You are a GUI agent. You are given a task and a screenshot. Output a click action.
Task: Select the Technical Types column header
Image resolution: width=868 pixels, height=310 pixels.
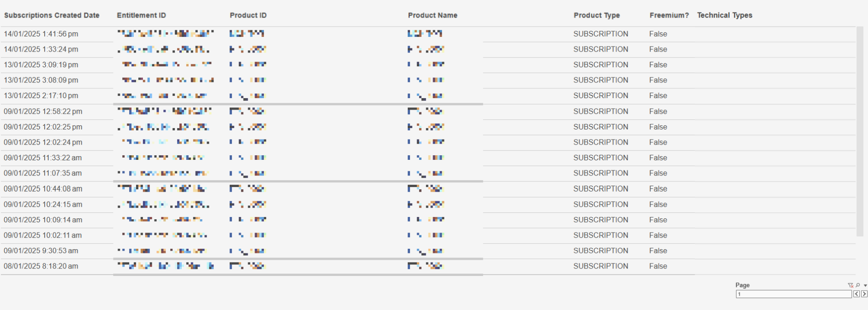click(725, 15)
